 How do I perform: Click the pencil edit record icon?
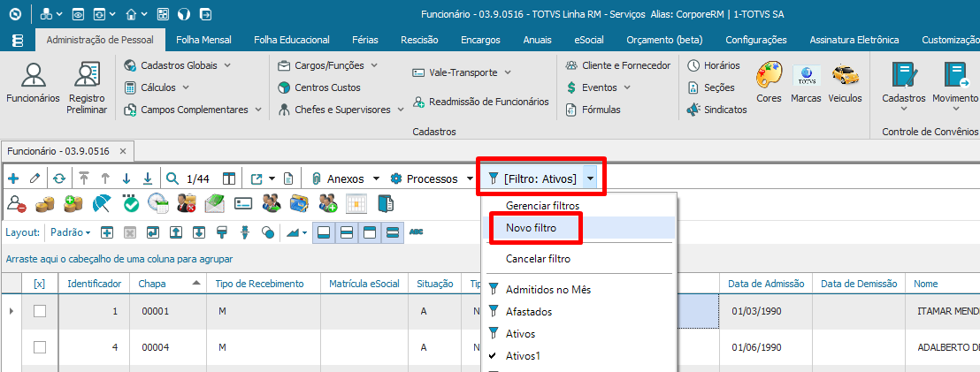(x=34, y=179)
